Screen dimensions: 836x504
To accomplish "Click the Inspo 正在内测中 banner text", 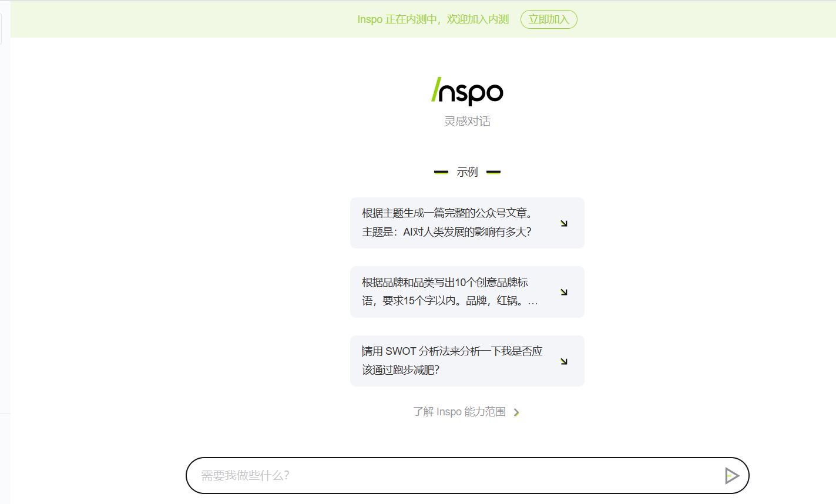I will tap(432, 19).
